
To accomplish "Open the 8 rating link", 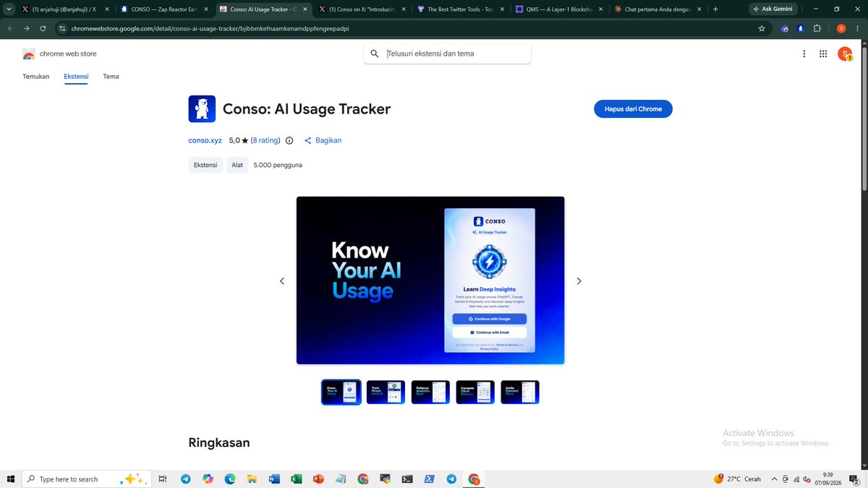I will pyautogui.click(x=265, y=140).
